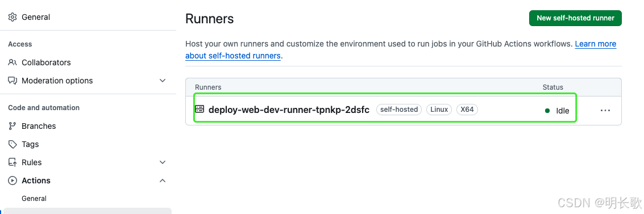Open the Collaborators settings page
644x214 pixels.
[x=46, y=62]
